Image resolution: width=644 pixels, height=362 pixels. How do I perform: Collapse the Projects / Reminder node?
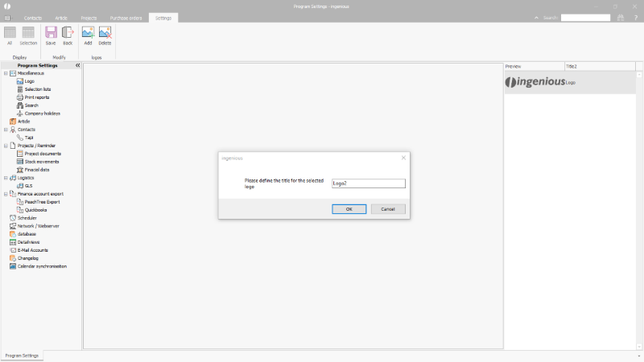(x=6, y=146)
